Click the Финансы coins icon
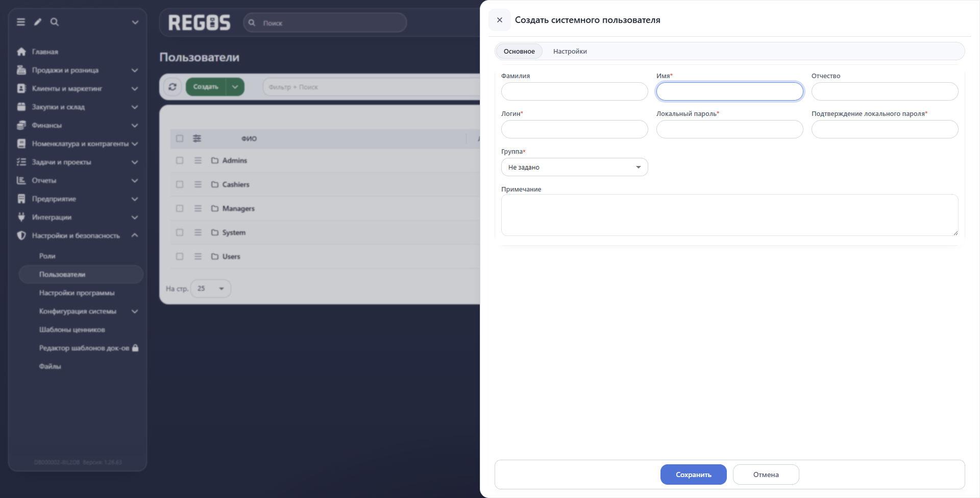 pos(21,125)
